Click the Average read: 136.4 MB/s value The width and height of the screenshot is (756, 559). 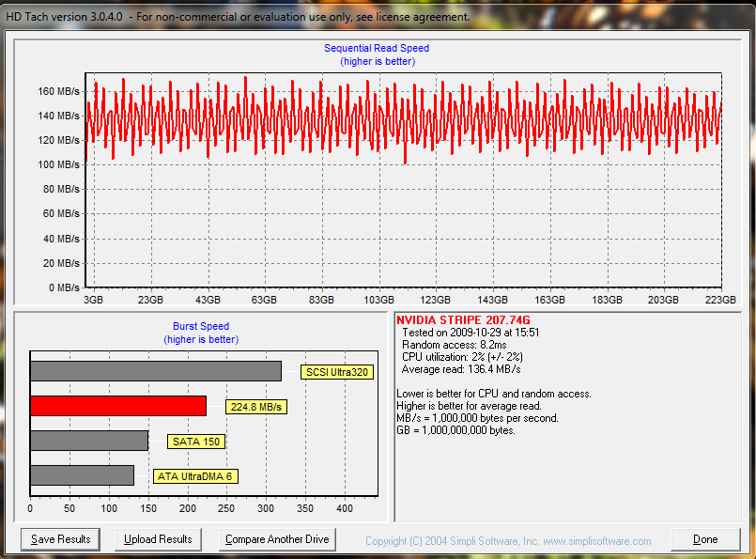coord(461,369)
